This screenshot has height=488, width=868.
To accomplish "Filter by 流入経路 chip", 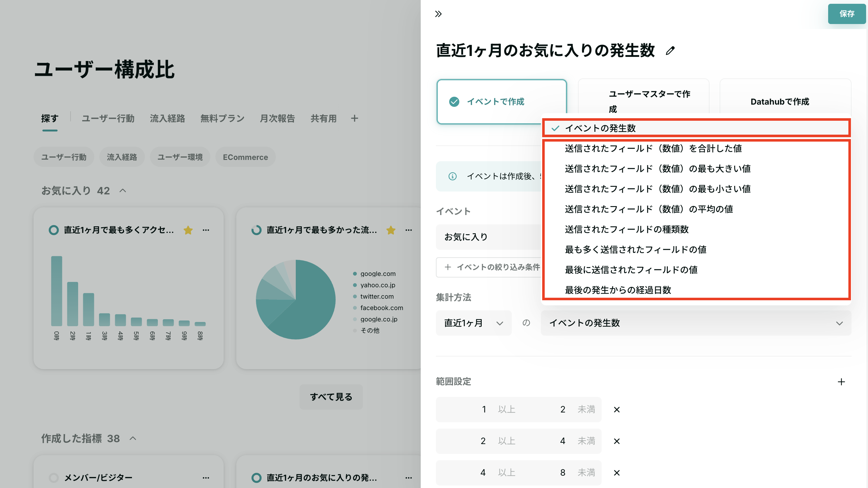I will click(122, 157).
